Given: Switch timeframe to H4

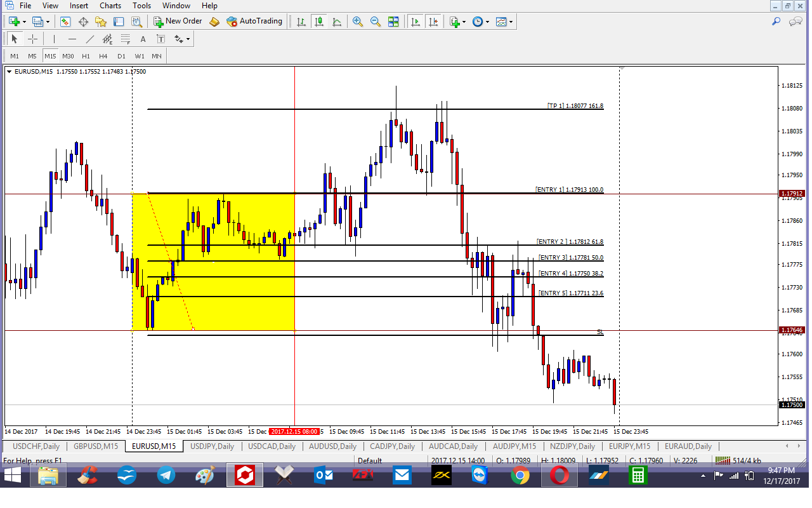Looking at the screenshot, I should click(103, 56).
